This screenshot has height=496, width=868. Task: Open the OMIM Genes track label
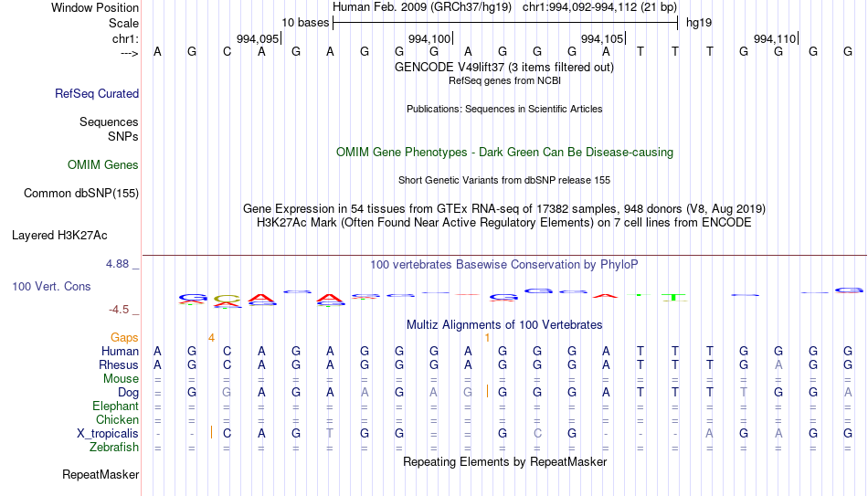pyautogui.click(x=102, y=165)
